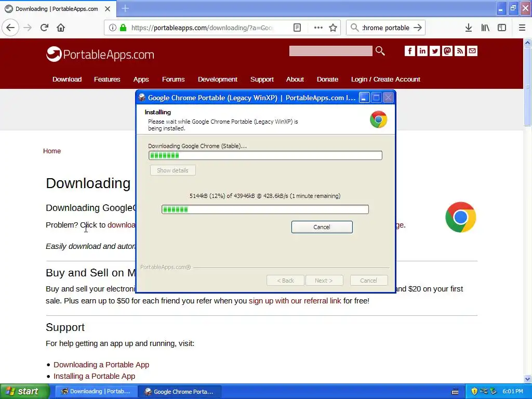
Task: Switch to Google Chrome Portable taskbar button
Action: pyautogui.click(x=180, y=391)
